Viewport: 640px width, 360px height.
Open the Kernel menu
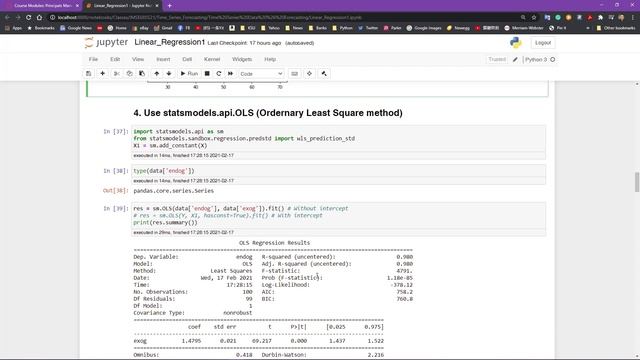[212, 59]
